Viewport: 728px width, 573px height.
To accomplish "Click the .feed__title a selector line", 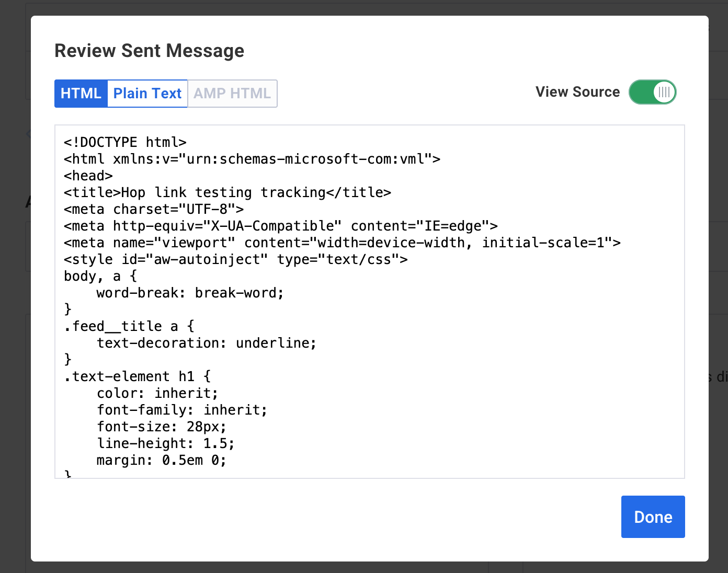I will (x=129, y=326).
